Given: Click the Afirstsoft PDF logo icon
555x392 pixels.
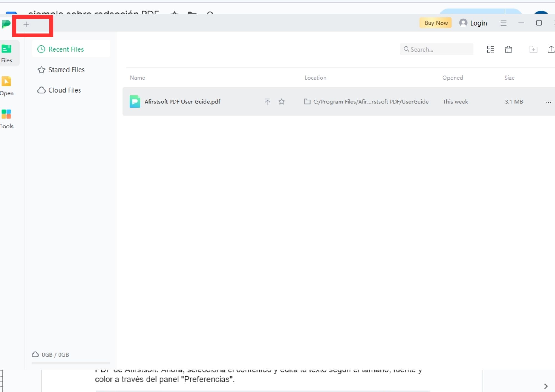Looking at the screenshot, I should (6, 24).
